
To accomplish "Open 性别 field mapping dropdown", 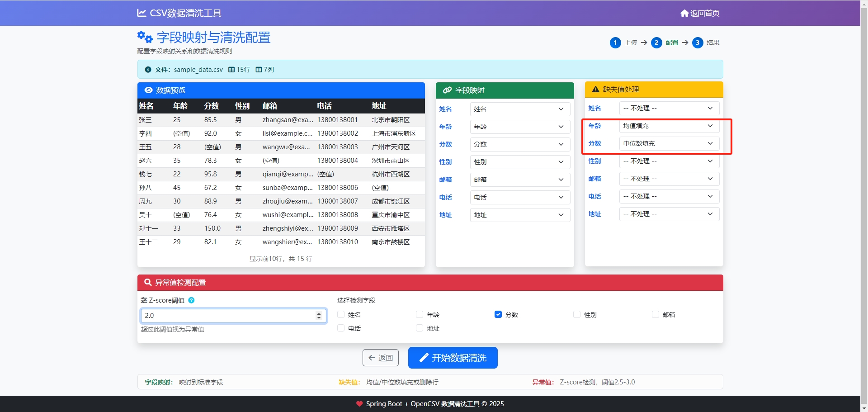I will [520, 162].
